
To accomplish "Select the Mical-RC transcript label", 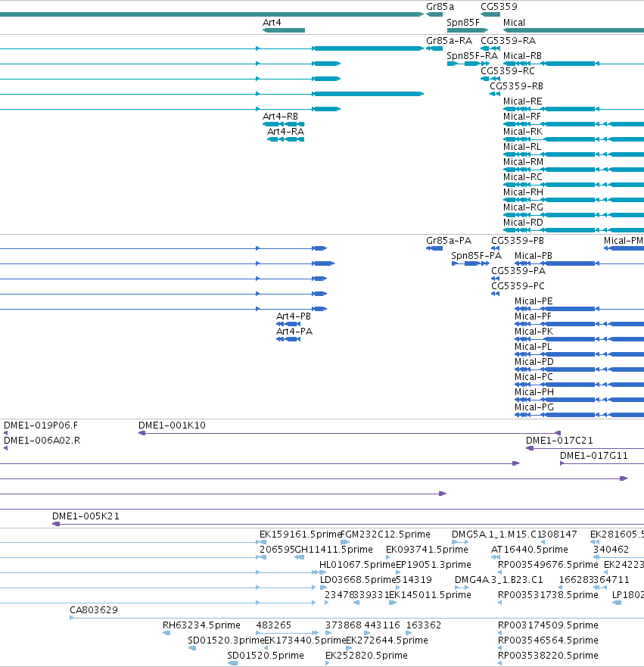I will click(522, 177).
